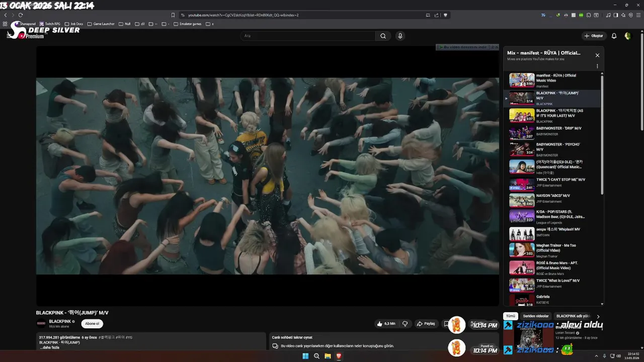
Task: Open the Windows Start button
Action: click(x=305, y=356)
